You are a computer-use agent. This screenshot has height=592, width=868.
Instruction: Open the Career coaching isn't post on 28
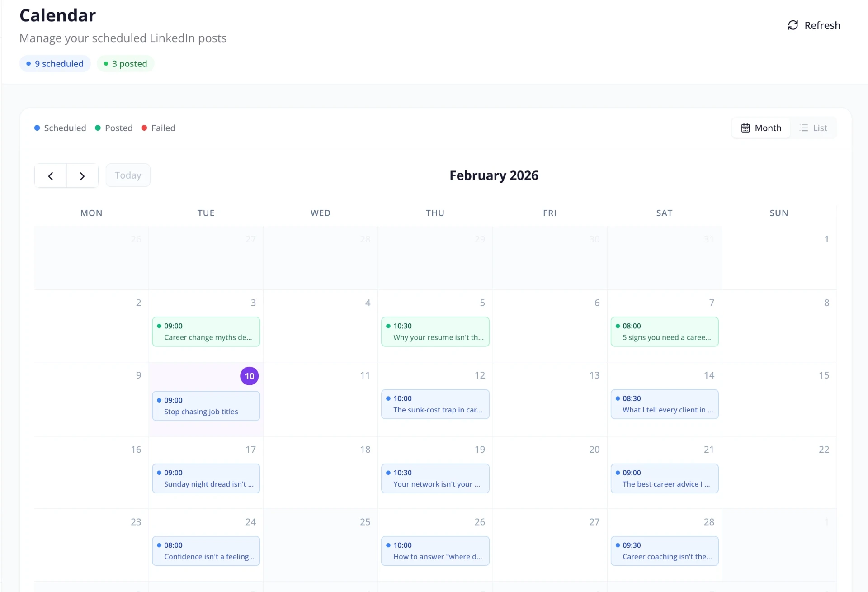(x=664, y=551)
